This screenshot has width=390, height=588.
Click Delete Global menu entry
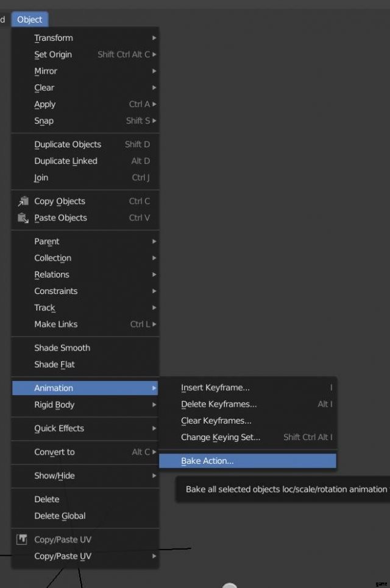[x=60, y=516]
